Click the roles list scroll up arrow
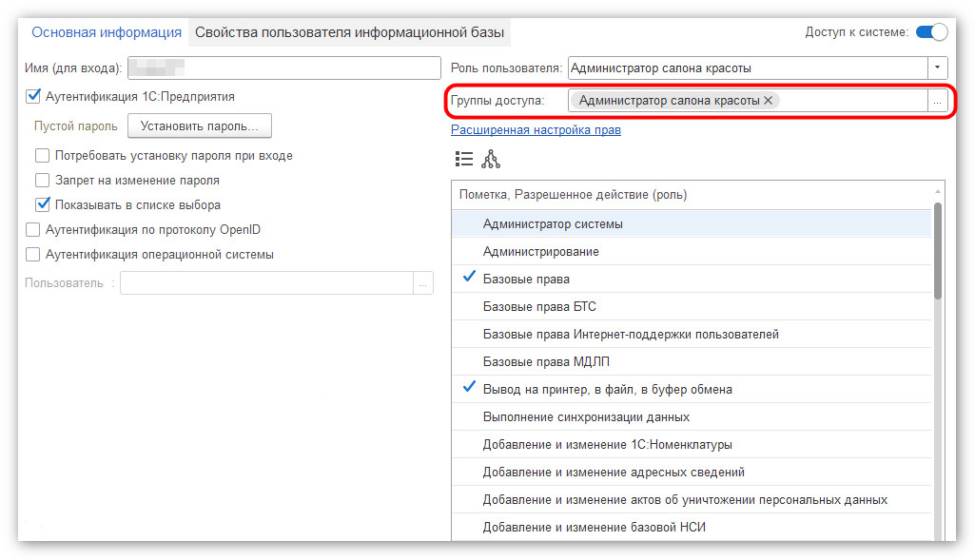This screenshot has height=560, width=975. (938, 191)
